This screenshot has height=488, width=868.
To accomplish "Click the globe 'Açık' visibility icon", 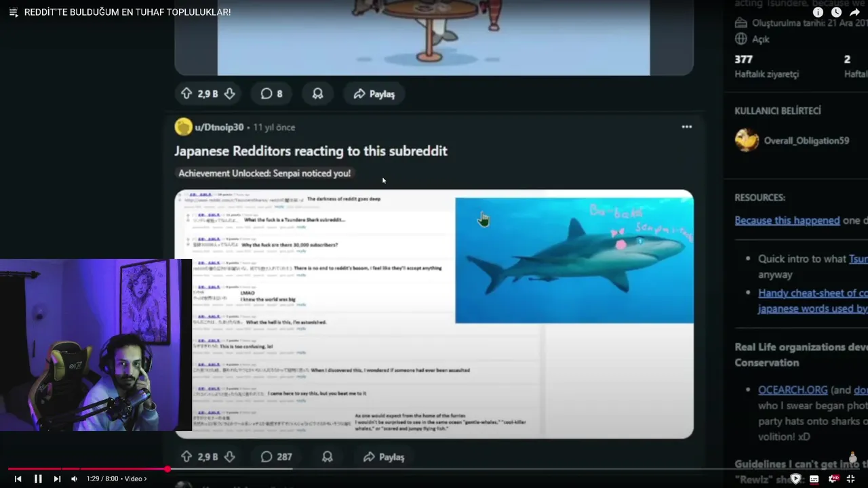I will coord(741,39).
